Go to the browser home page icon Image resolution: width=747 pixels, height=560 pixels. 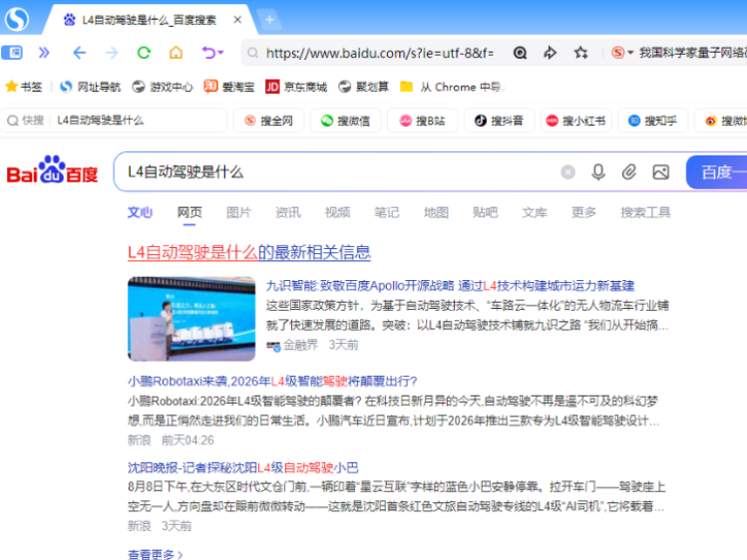pos(176,53)
